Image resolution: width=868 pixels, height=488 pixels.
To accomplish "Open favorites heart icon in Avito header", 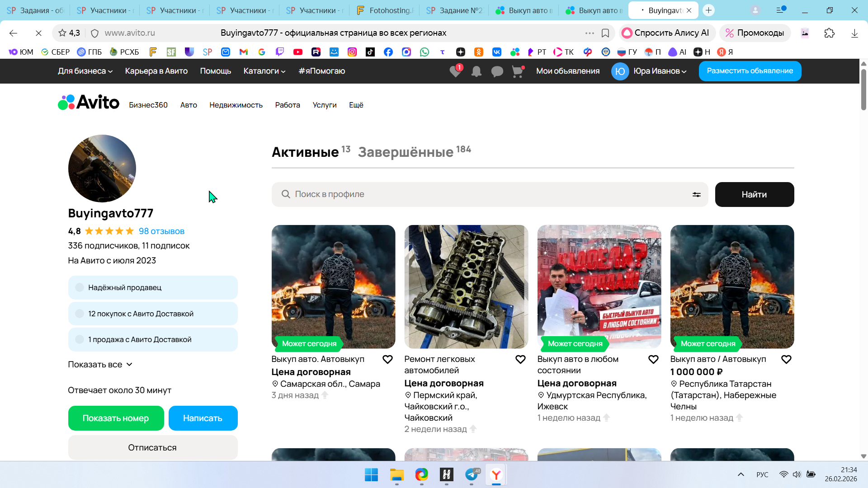I will pyautogui.click(x=455, y=71).
